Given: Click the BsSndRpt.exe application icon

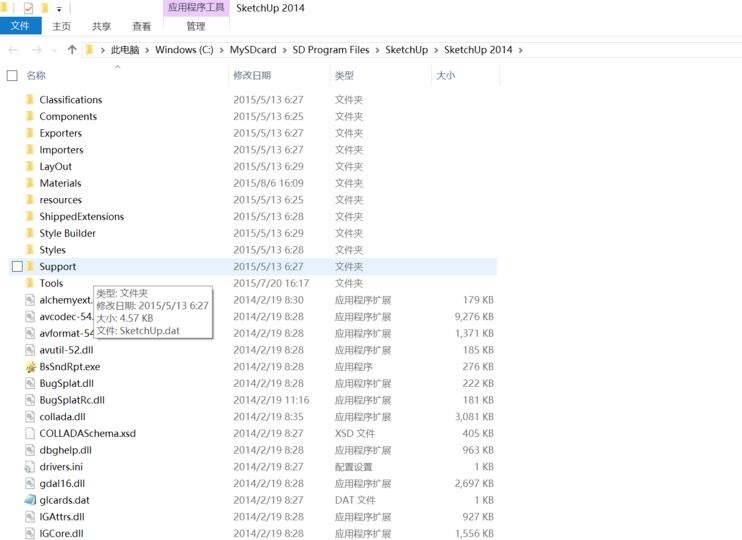Looking at the screenshot, I should (x=30, y=367).
